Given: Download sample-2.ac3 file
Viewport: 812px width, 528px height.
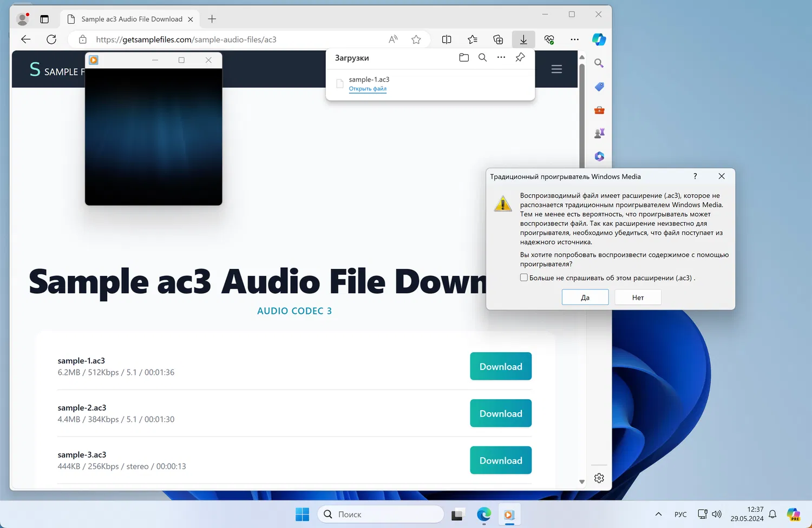Looking at the screenshot, I should 501,413.
